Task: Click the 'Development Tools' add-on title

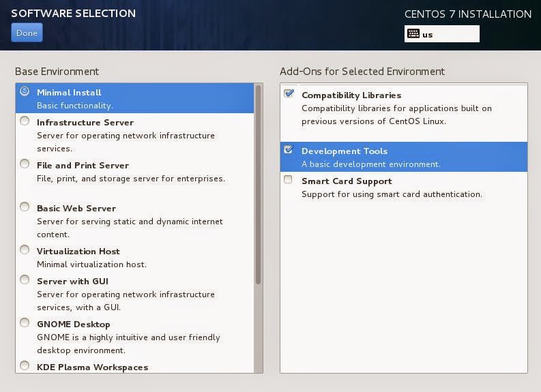Action: point(345,151)
